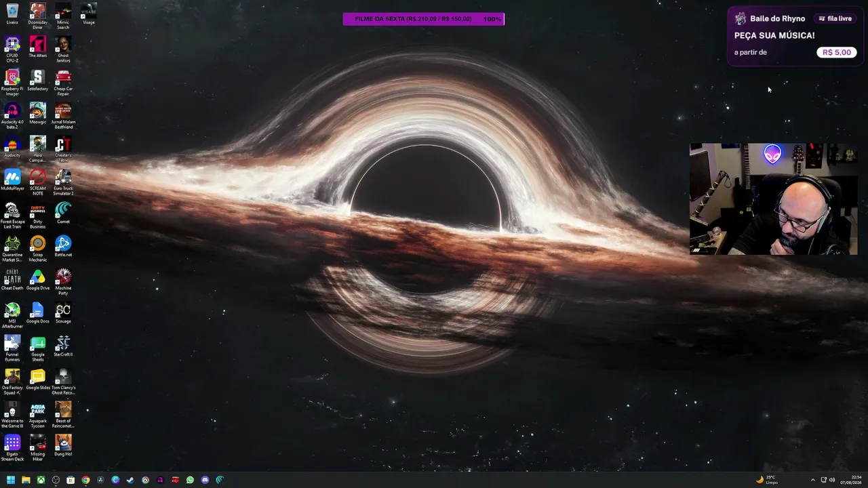
Task: Click the fila livre badge
Action: pyautogui.click(x=835, y=18)
